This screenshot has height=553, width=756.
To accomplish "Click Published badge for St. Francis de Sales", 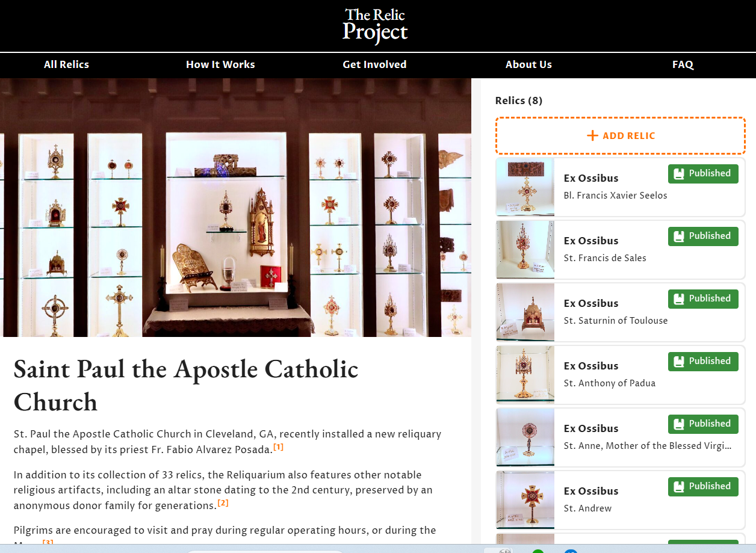I will (x=702, y=236).
